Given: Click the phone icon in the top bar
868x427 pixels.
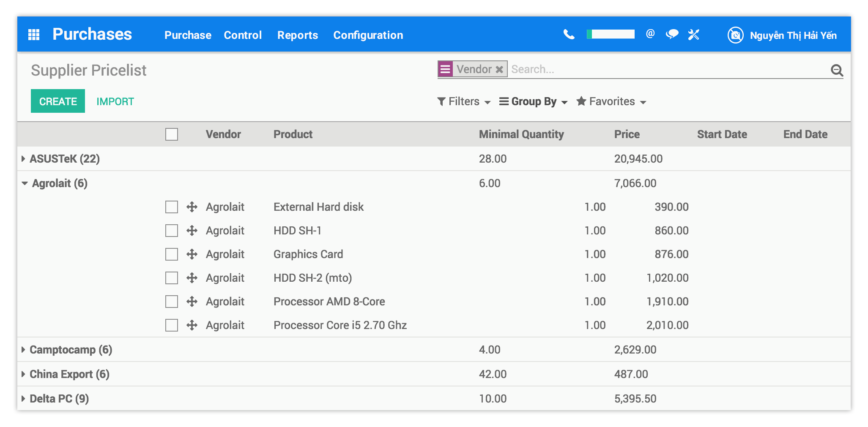Looking at the screenshot, I should [569, 35].
